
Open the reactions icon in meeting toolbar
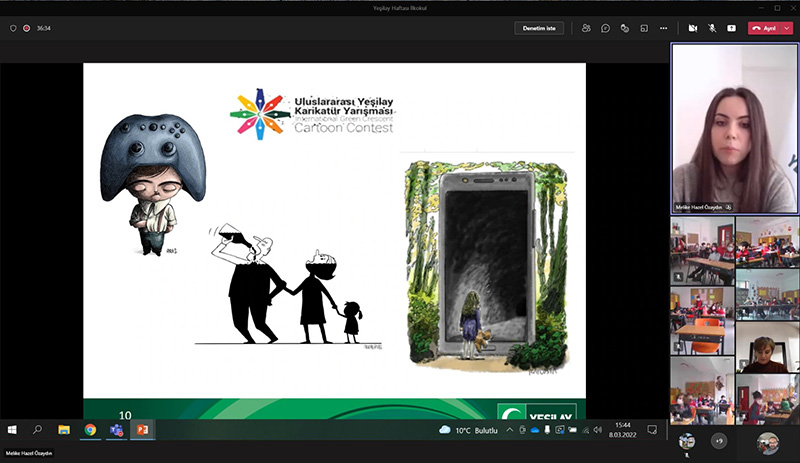(624, 28)
